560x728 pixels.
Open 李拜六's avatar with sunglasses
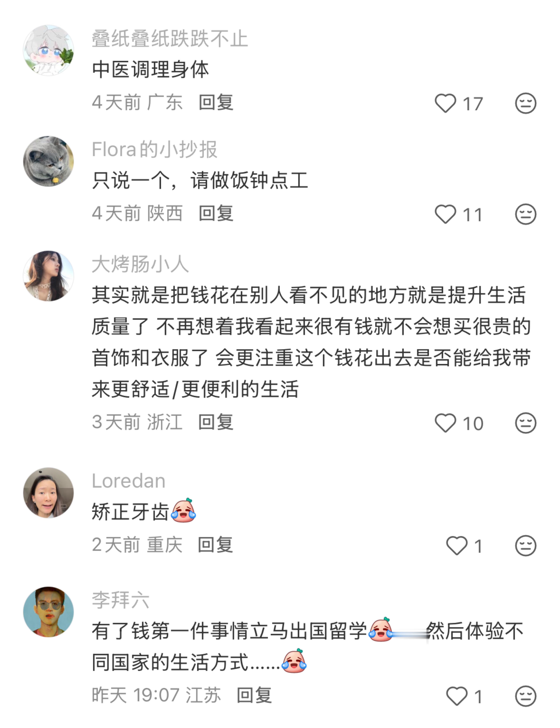pyautogui.click(x=48, y=612)
